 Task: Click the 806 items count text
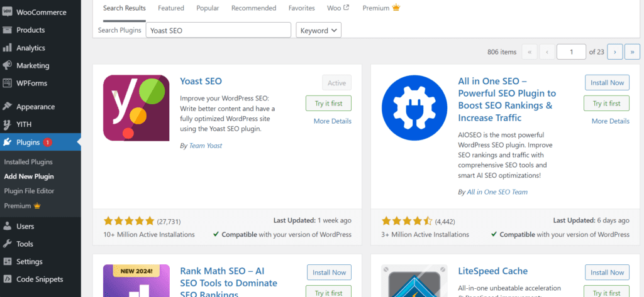tap(502, 51)
